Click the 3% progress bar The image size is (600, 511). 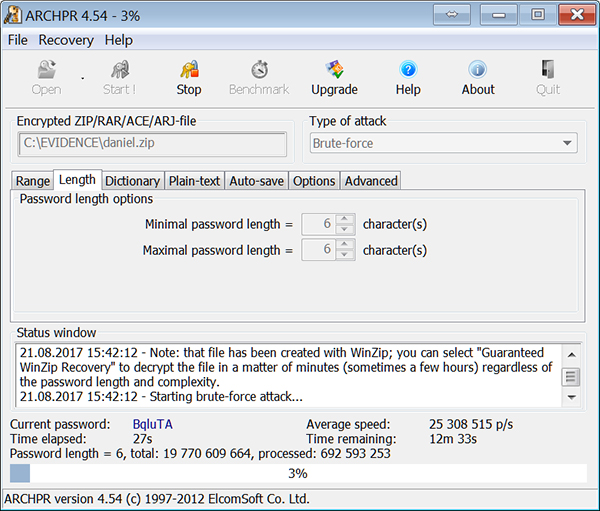coord(298,474)
